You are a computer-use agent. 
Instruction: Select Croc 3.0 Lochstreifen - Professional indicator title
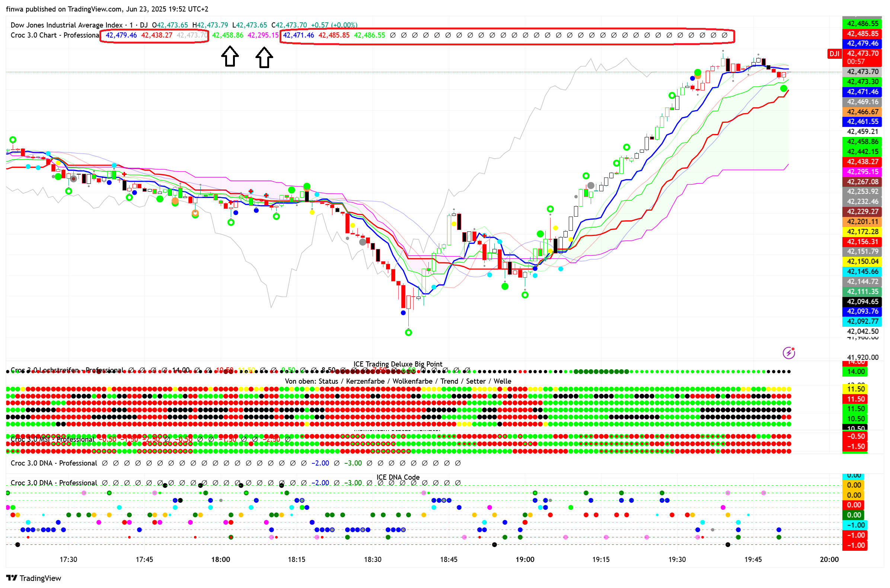point(67,370)
